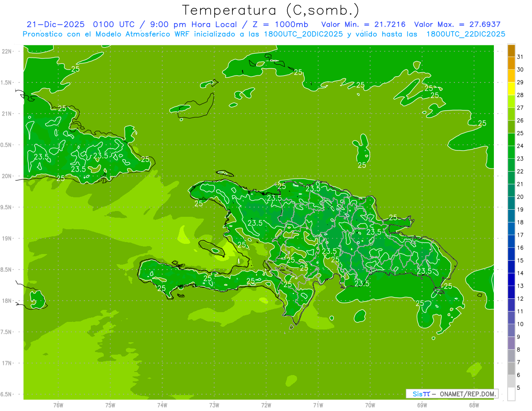Click legend value label '16'
The width and height of the screenshot is (532, 411).
520,248
